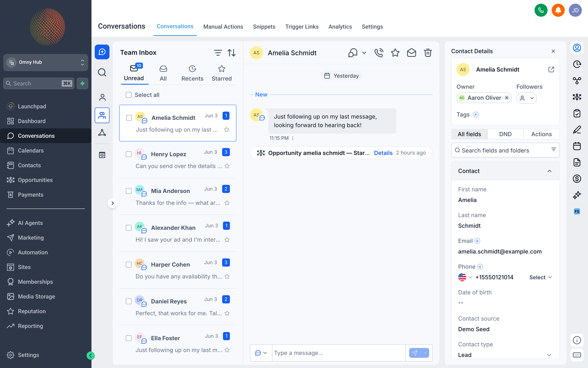
Task: Open the filter conversations icon in Team Inbox
Action: pyautogui.click(x=218, y=53)
